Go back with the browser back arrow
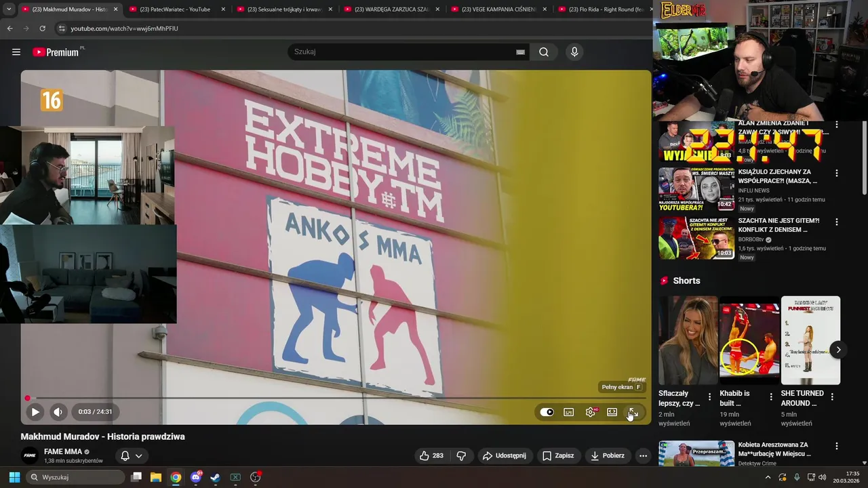 click(9, 28)
